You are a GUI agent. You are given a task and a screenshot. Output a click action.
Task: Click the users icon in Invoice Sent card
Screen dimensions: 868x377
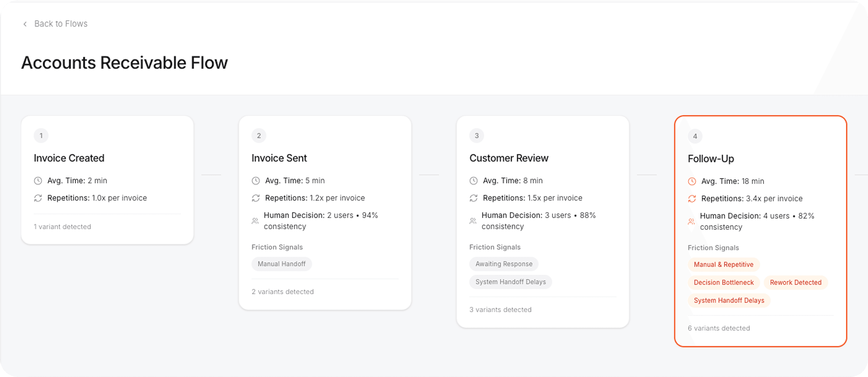coord(255,221)
